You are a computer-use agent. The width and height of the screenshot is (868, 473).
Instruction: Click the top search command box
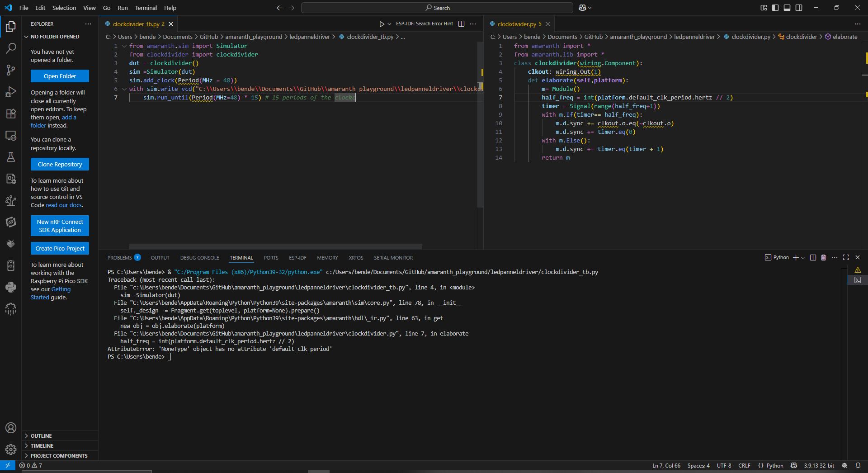click(x=437, y=8)
